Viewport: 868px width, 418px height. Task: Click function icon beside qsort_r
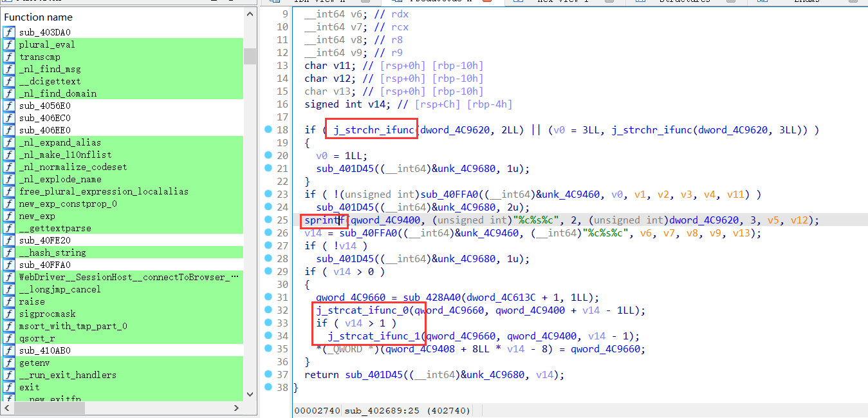click(x=9, y=338)
